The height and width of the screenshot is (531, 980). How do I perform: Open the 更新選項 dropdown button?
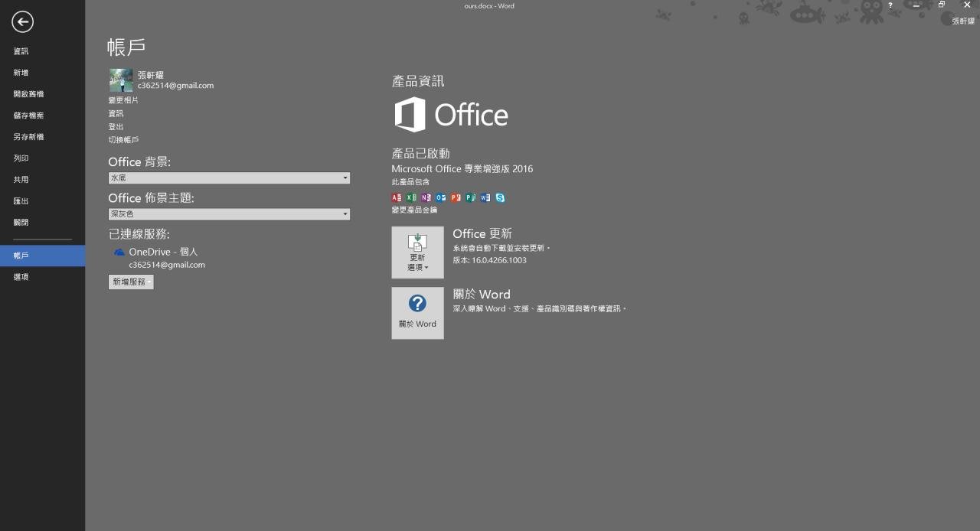click(x=417, y=252)
